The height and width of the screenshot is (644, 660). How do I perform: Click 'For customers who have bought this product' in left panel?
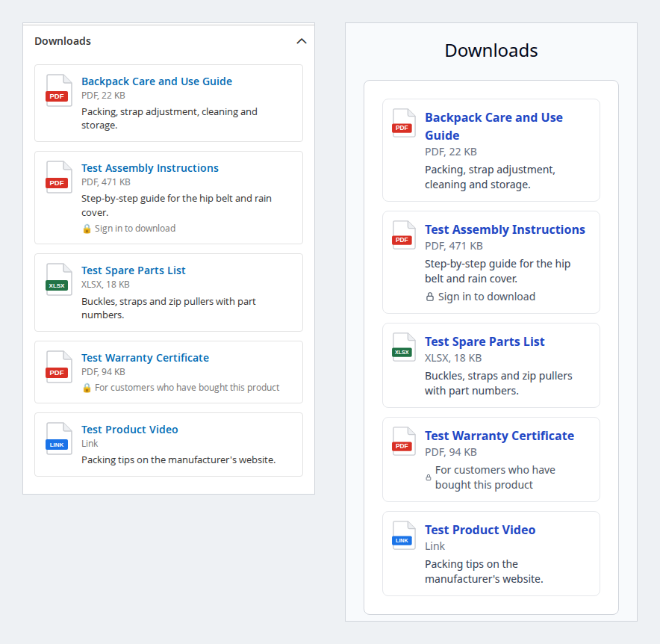pyautogui.click(x=187, y=388)
